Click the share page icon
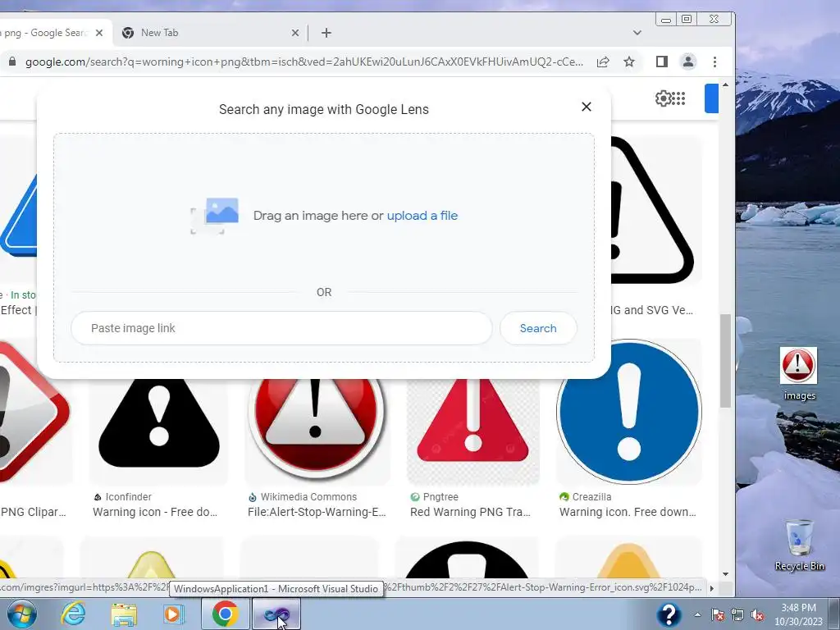Viewport: 840px width, 630px height. [x=603, y=62]
